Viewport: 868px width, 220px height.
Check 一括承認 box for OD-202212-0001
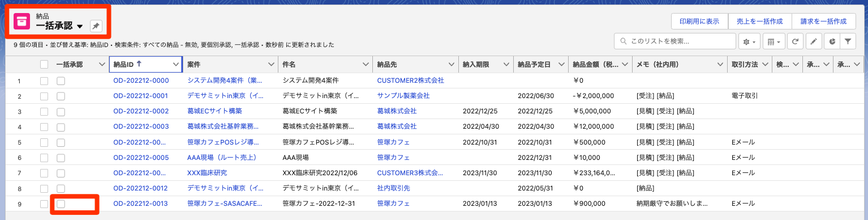(x=61, y=96)
